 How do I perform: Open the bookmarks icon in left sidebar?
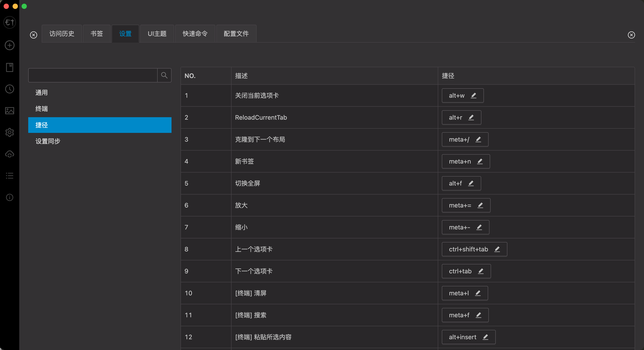pos(9,67)
